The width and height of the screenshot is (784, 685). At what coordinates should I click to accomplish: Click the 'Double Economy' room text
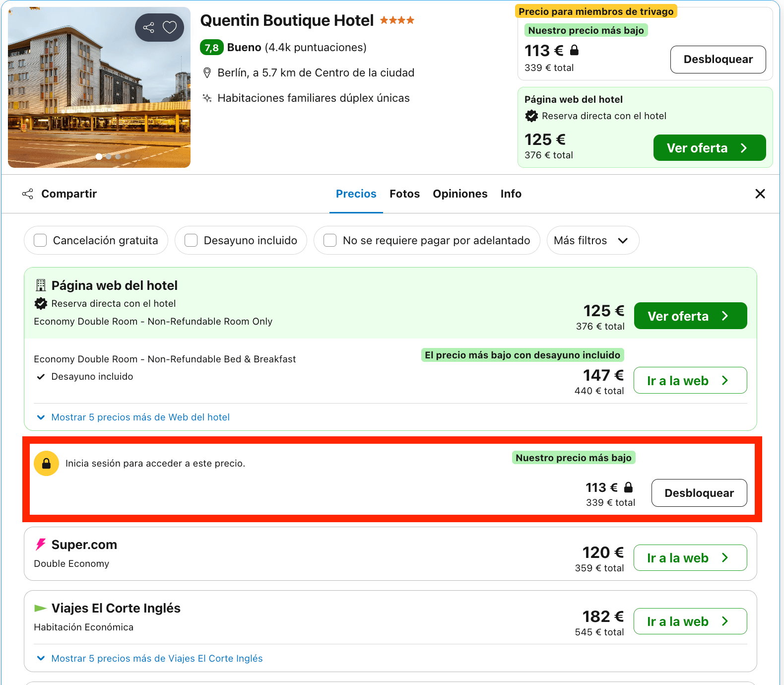tap(71, 564)
